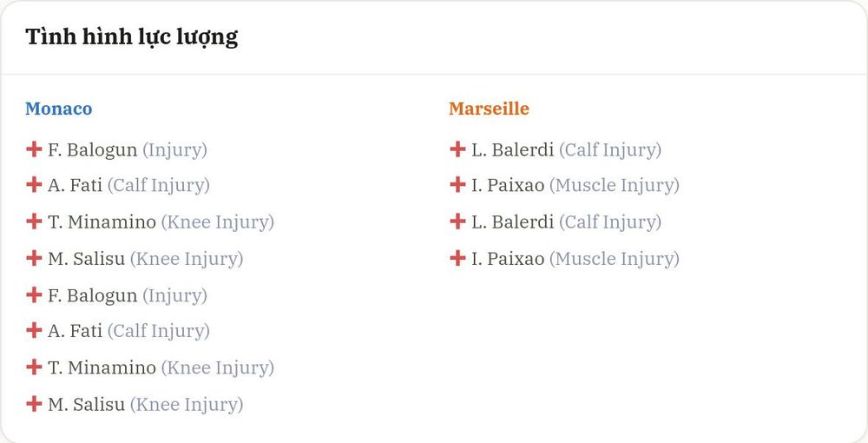
Task: Click the red cross beside the first F. Balogun entry
Action: point(34,149)
